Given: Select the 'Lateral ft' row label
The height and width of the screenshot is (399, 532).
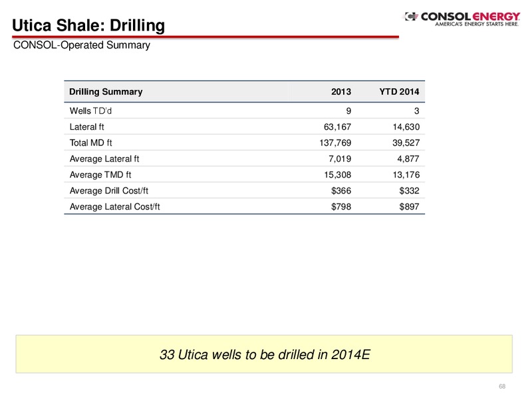Looking at the screenshot, I should pos(87,127).
